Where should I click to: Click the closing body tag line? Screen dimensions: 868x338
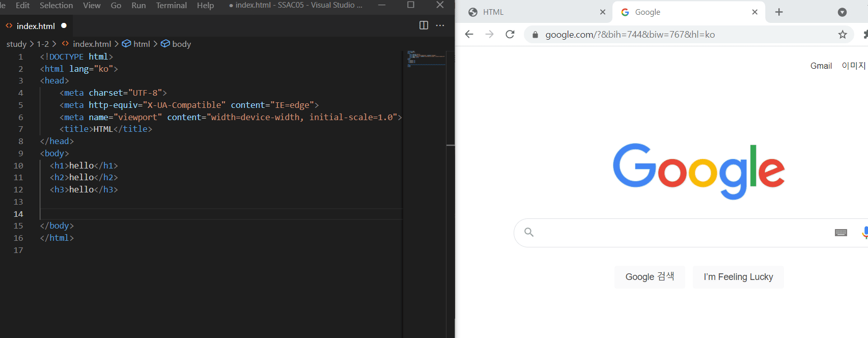tap(57, 226)
